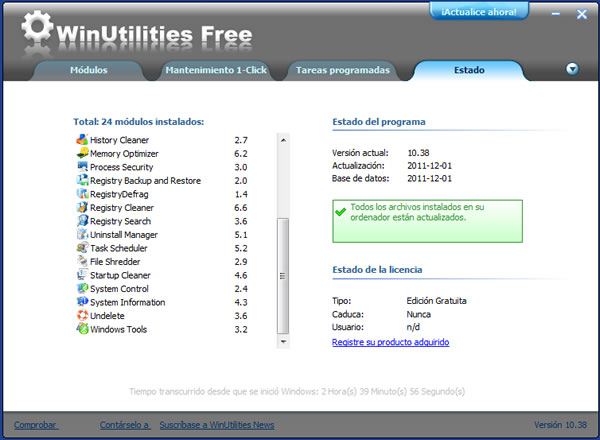Click the System Information module icon
Viewport: 600px width, 440px height.
(82, 302)
